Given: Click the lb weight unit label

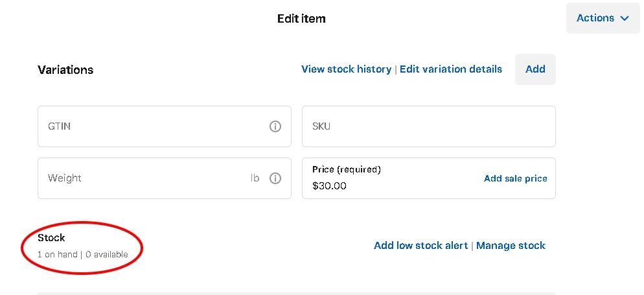Looking at the screenshot, I should coord(255,178).
